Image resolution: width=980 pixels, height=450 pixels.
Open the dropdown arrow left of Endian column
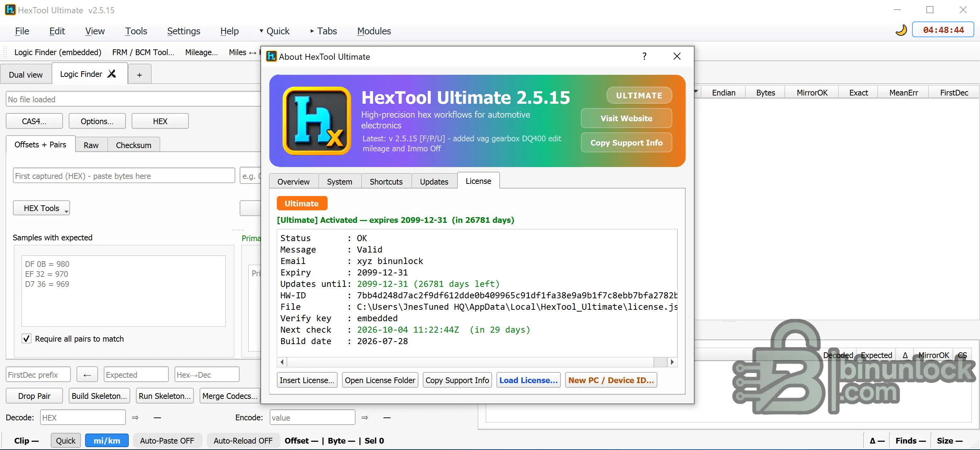(696, 92)
